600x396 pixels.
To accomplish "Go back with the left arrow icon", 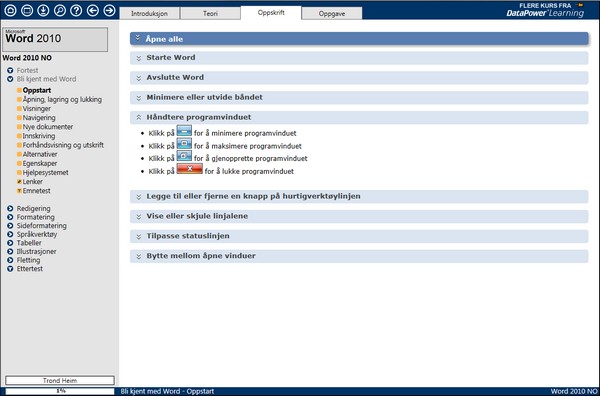I will [x=93, y=10].
